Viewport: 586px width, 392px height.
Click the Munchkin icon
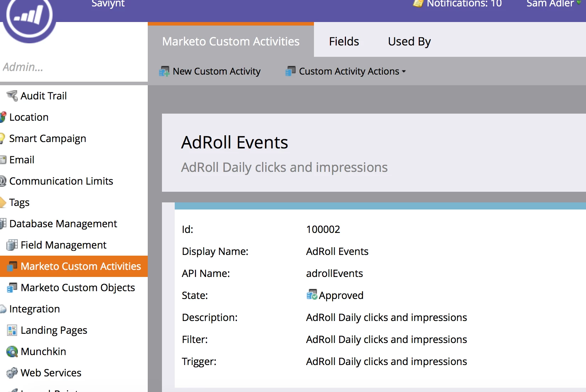tap(12, 352)
